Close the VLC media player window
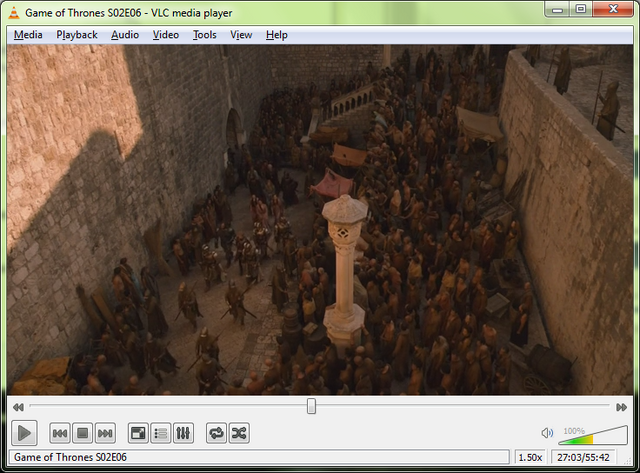 613,9
